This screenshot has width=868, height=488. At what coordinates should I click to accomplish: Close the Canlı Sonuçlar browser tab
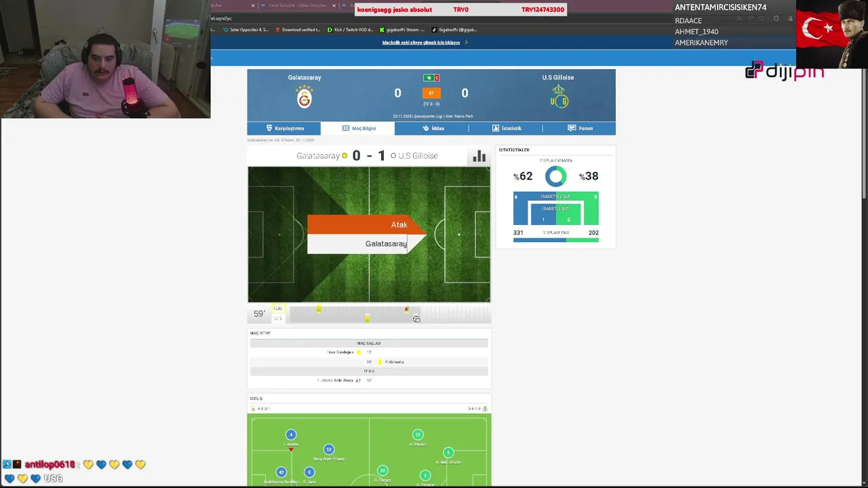pyautogui.click(x=334, y=5)
